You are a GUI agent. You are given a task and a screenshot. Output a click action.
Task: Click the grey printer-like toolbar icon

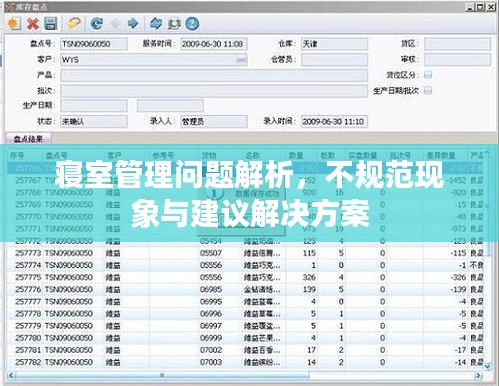tap(174, 24)
